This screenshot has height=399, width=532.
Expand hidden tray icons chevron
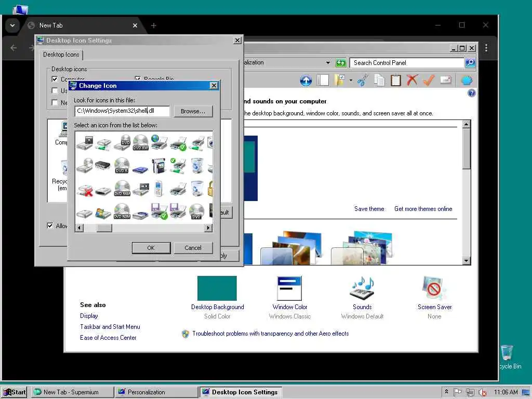pyautogui.click(x=446, y=392)
